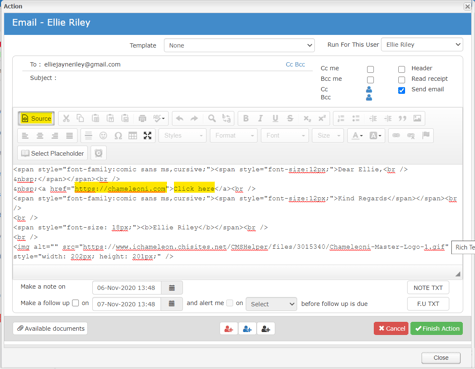Click the Cancel button
Screen dimensions: 475x369
coord(391,328)
